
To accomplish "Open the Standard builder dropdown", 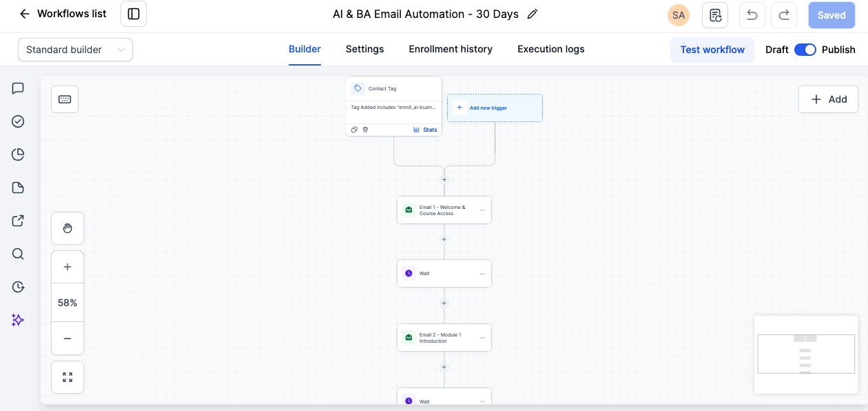I will click(x=75, y=50).
